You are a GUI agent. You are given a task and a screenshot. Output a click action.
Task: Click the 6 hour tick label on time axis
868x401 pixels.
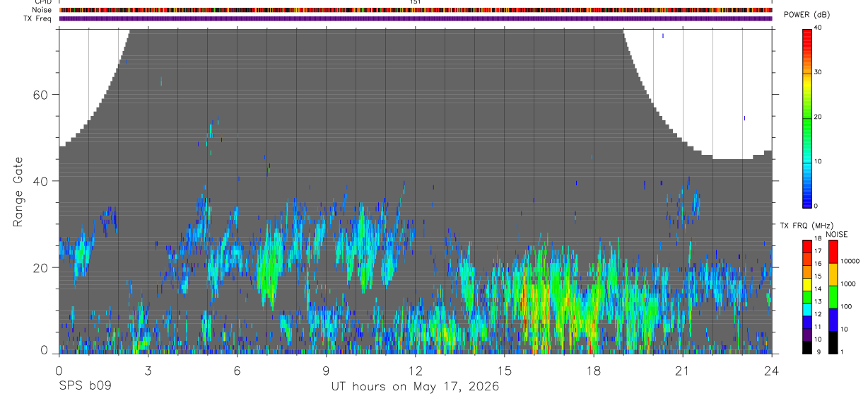click(237, 371)
